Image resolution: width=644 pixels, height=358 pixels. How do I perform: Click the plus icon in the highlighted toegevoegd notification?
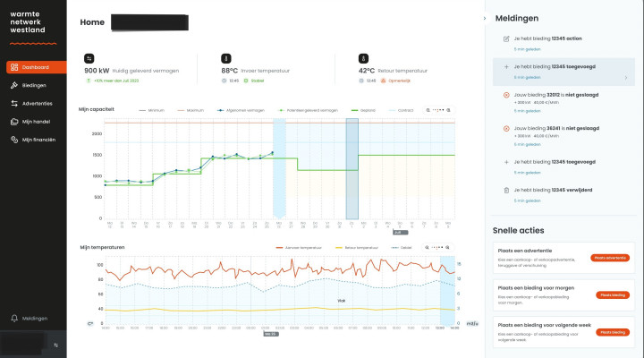coord(506,66)
